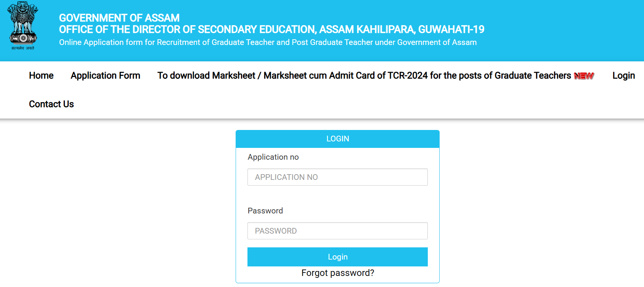Click the Online Application form subtitle text
The image size is (644, 287).
coord(268,42)
